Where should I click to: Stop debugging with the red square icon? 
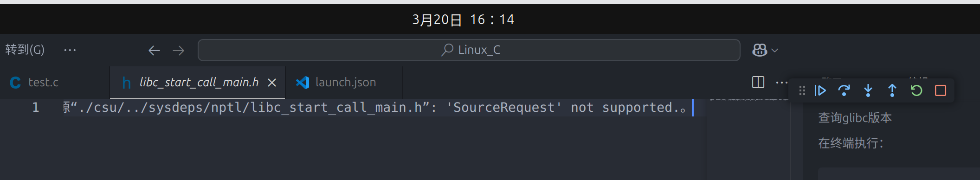pos(941,90)
